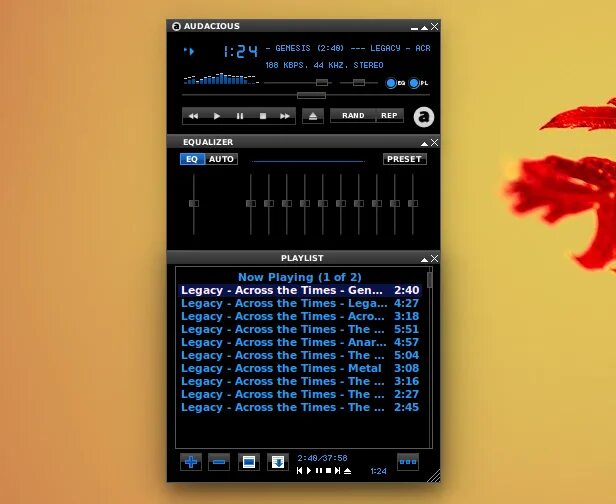The width and height of the screenshot is (616, 504).
Task: Shade the Equalizer window
Action: [424, 143]
